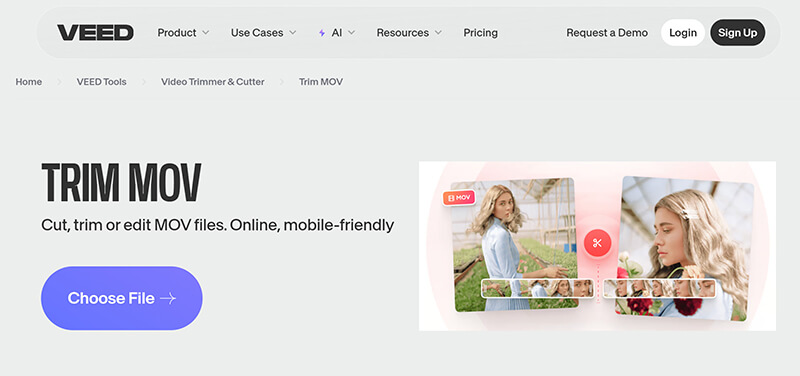
Task: Click Request a Demo link
Action: pyautogui.click(x=607, y=33)
